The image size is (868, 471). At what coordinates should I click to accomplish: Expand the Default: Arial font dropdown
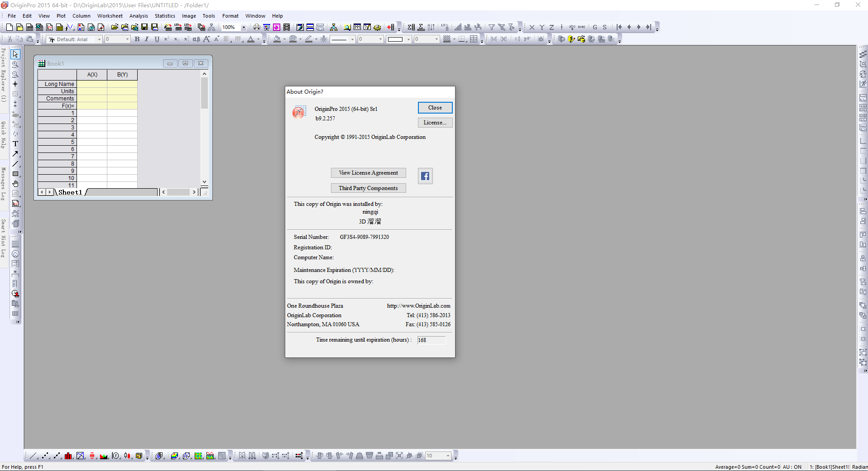[100, 39]
